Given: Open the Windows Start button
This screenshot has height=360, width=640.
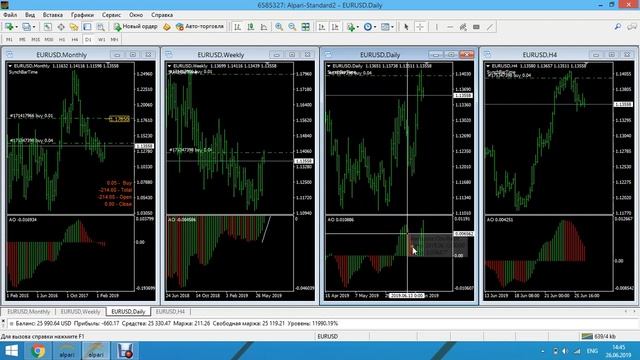Looking at the screenshot, I should click(11, 351).
